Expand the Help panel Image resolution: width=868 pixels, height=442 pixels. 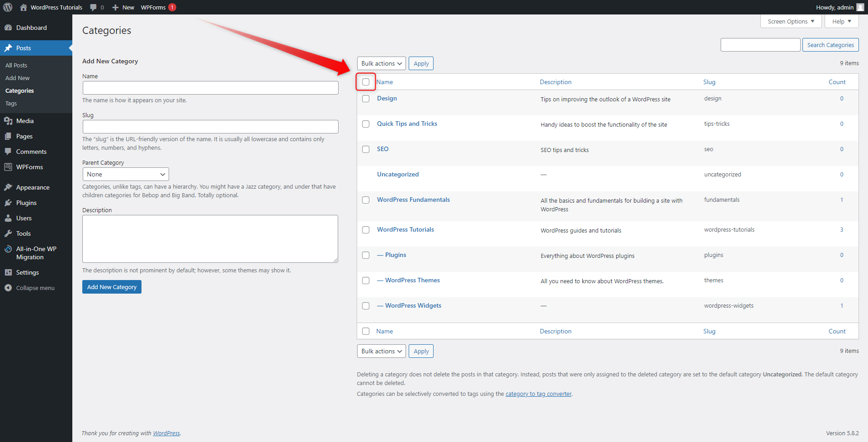click(x=841, y=21)
